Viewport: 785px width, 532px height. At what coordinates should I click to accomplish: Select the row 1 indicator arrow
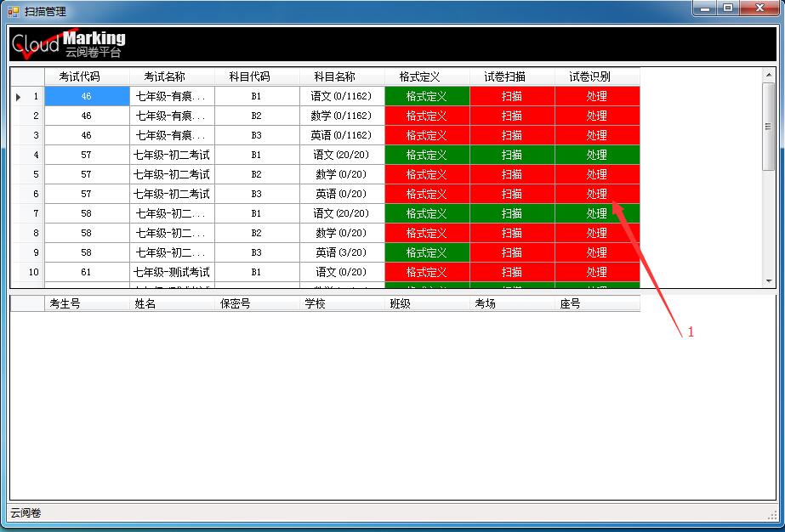(19, 97)
